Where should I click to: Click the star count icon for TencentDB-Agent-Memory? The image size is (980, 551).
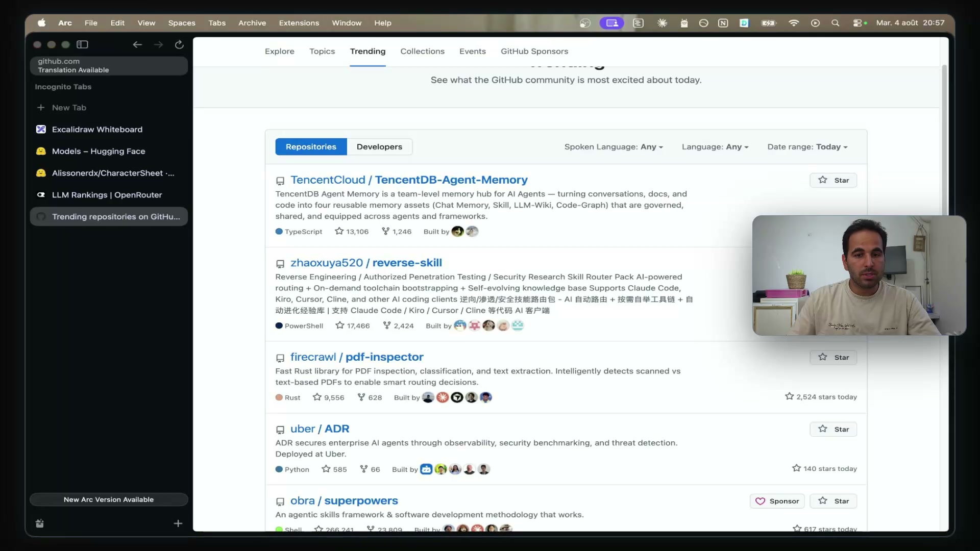point(339,231)
